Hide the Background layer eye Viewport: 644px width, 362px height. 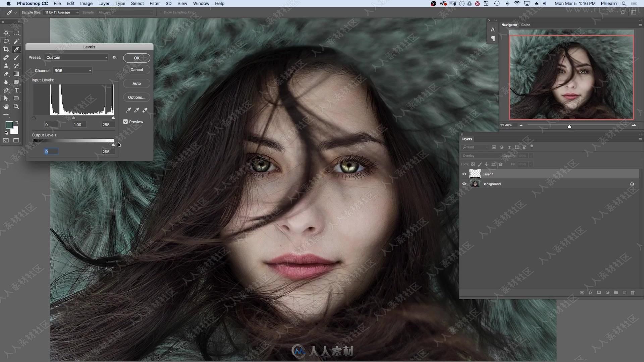tap(464, 184)
